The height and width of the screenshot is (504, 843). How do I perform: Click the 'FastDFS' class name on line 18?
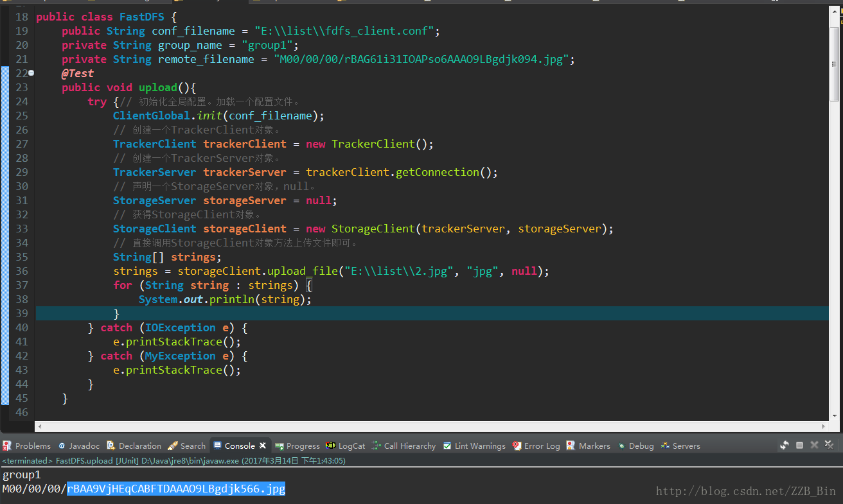(141, 17)
